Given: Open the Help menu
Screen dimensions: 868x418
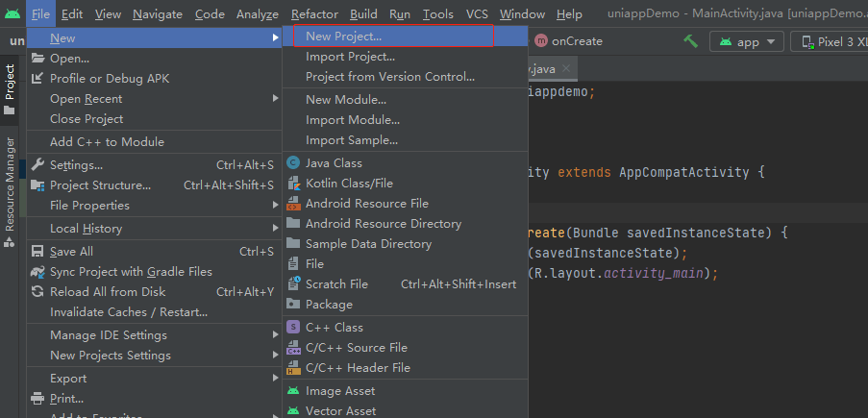Looking at the screenshot, I should 569,13.
